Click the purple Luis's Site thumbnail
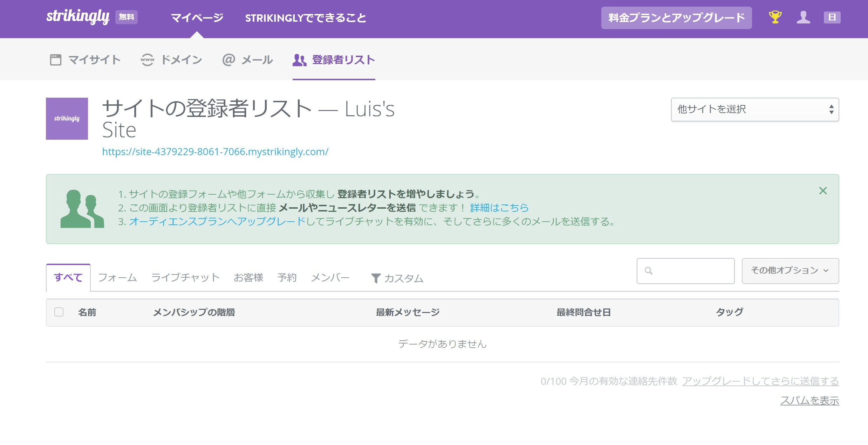This screenshot has height=445, width=868. pos(66,119)
